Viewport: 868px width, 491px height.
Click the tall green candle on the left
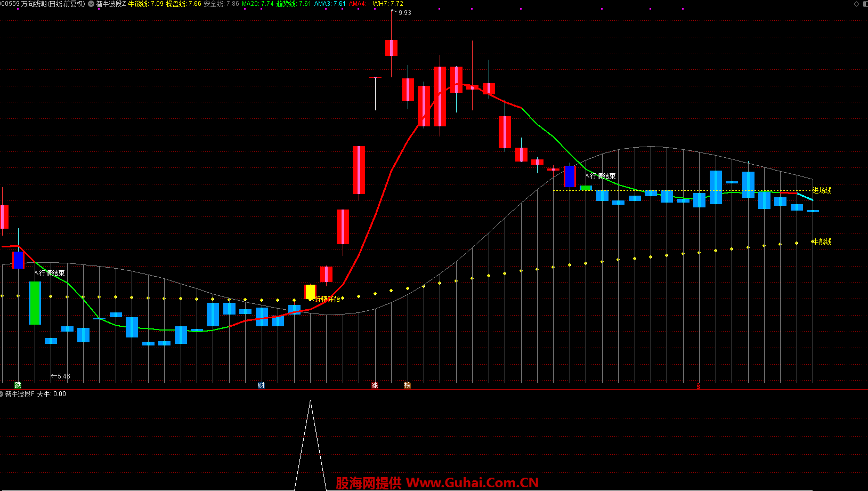(x=35, y=303)
